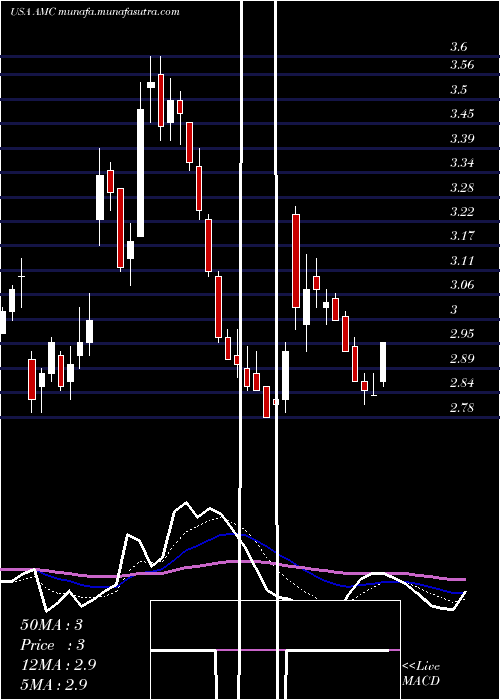Click the 2.84 price axis label
The width and height of the screenshot is (500, 700).
coord(461,383)
